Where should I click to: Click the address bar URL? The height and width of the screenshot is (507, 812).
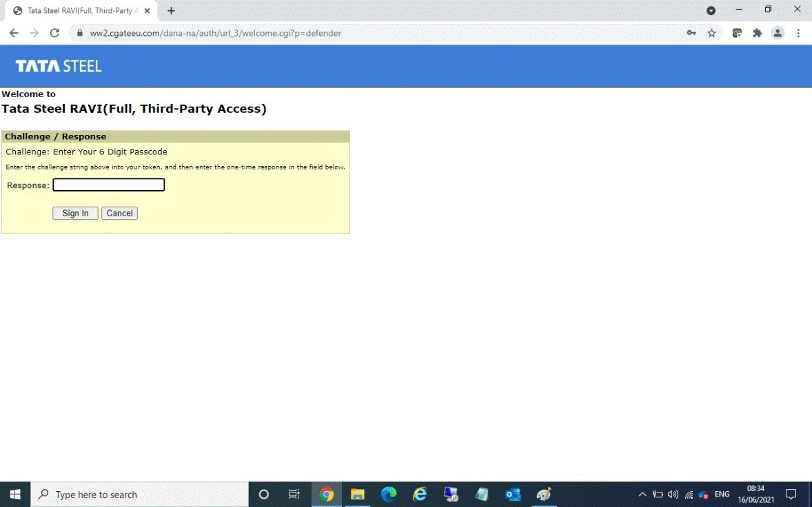coord(216,33)
